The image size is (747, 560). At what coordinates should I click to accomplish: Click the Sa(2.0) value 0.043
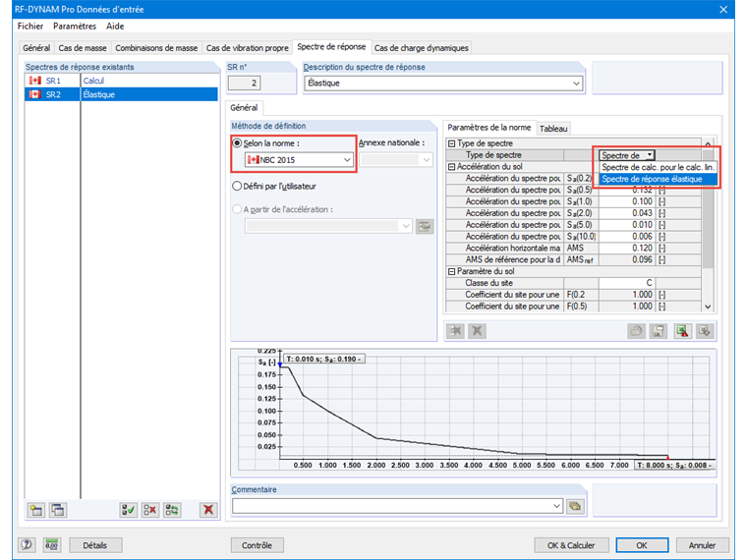pos(627,213)
